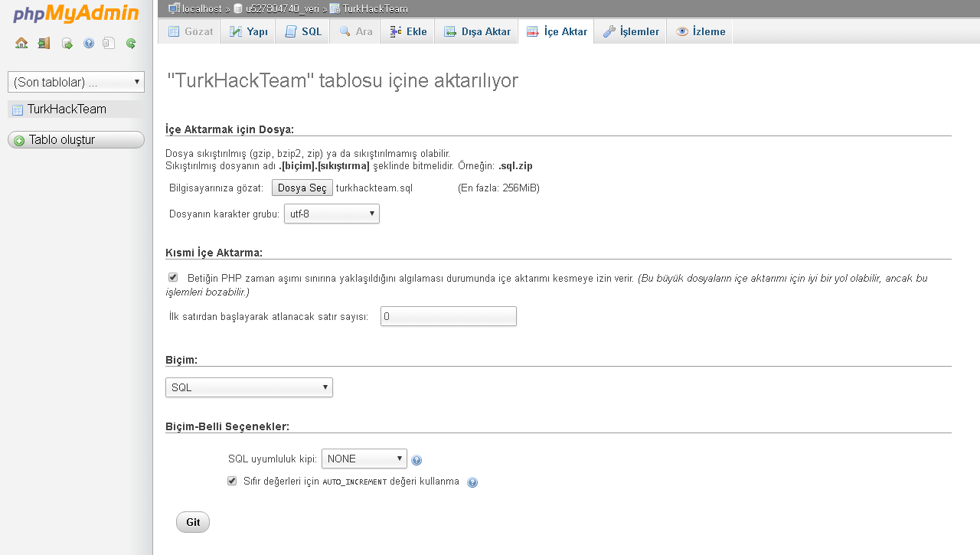Switch to the Dışa Aktar tab
The width and height of the screenshot is (980, 555).
(x=476, y=31)
